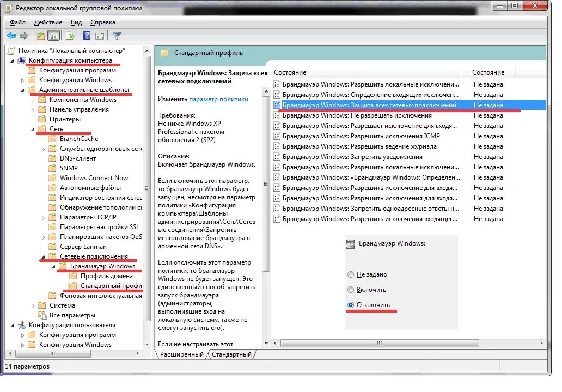Screen dimensions: 562x392
Task: Switch to the Стандартный tab
Action: (231, 354)
